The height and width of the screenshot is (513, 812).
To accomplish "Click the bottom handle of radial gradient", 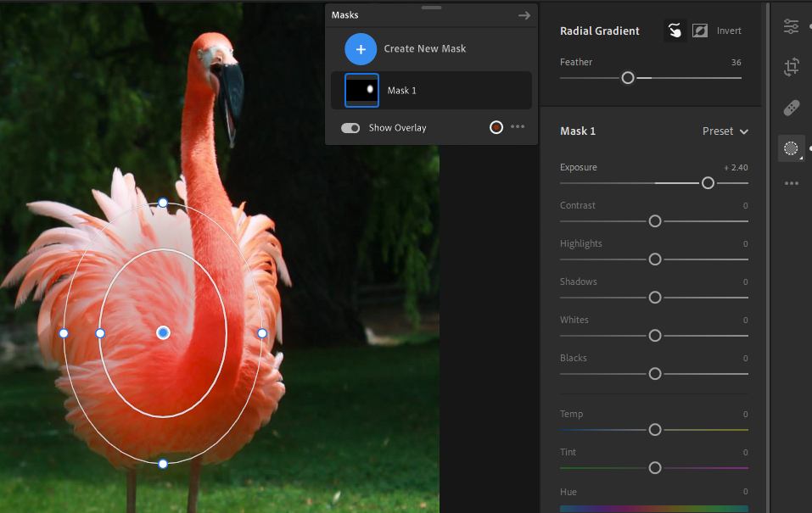I will (163, 464).
